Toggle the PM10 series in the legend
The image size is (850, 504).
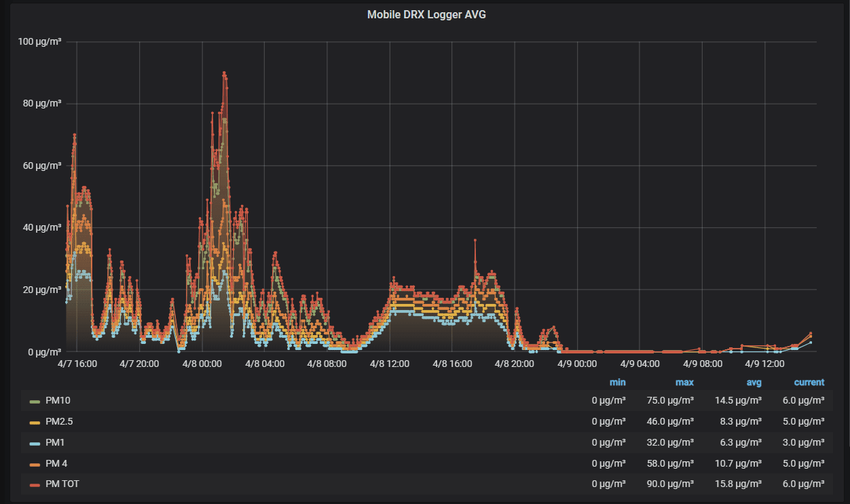[x=58, y=401]
